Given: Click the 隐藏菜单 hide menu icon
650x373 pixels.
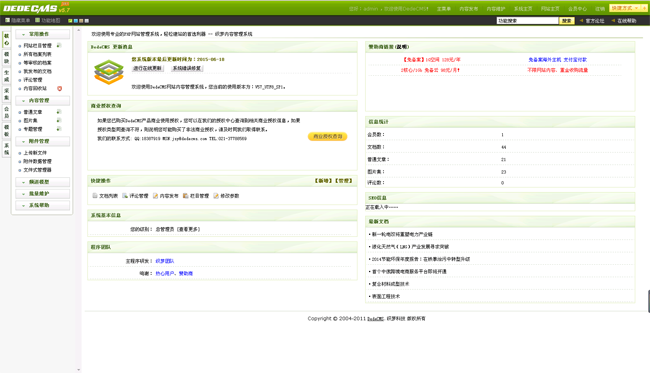Looking at the screenshot, I should coord(7,20).
